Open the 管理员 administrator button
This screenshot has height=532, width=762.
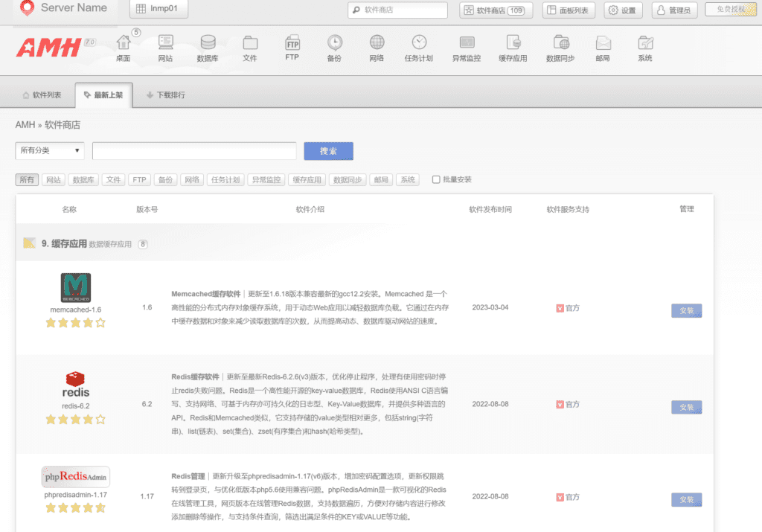click(x=674, y=10)
